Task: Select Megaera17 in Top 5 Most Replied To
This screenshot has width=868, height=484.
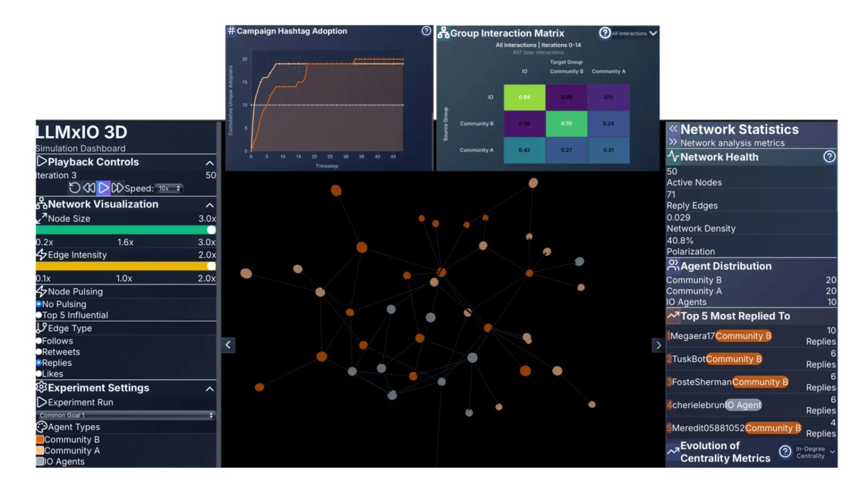Action: [692, 336]
